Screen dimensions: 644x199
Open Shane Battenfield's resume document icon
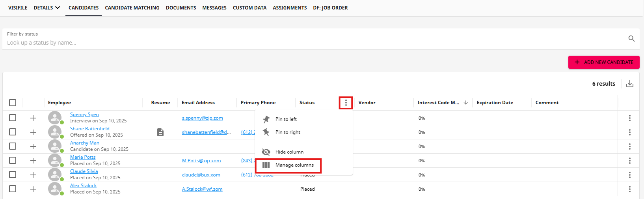tap(160, 132)
